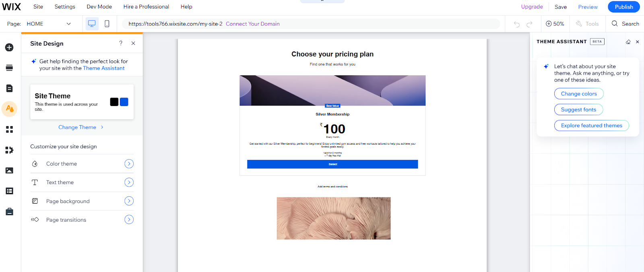Open the Settings menu
644x272 pixels.
[x=65, y=7]
